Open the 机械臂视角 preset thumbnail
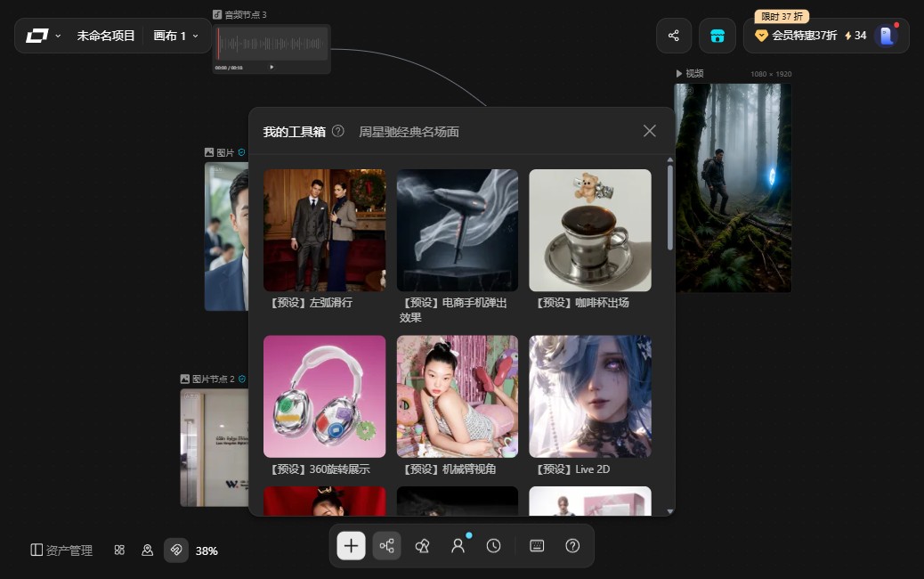 (458, 396)
